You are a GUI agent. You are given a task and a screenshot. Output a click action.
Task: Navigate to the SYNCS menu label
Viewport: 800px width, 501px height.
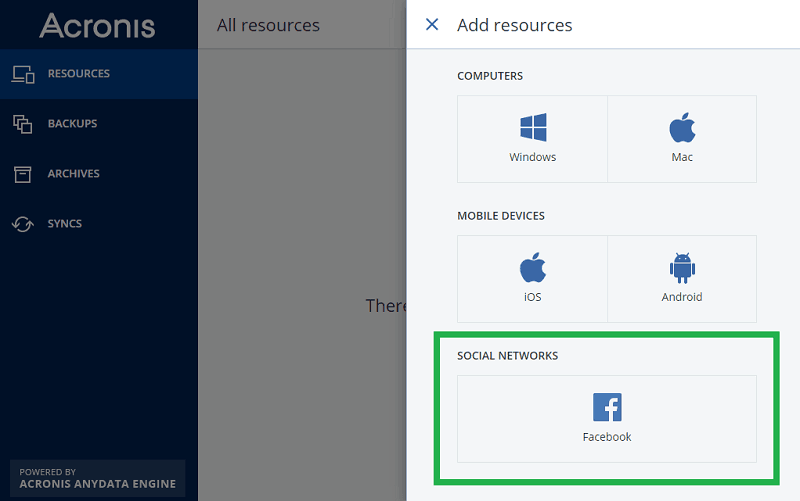(x=65, y=224)
